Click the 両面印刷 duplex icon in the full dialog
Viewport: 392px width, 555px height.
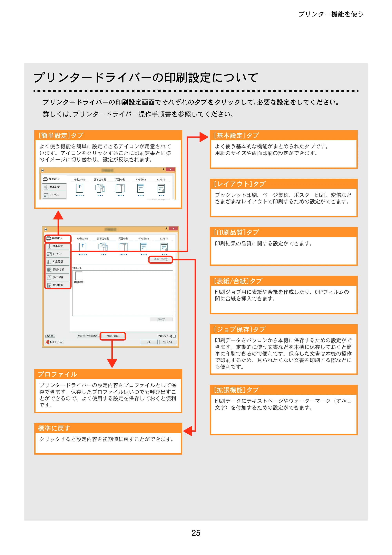[123, 247]
